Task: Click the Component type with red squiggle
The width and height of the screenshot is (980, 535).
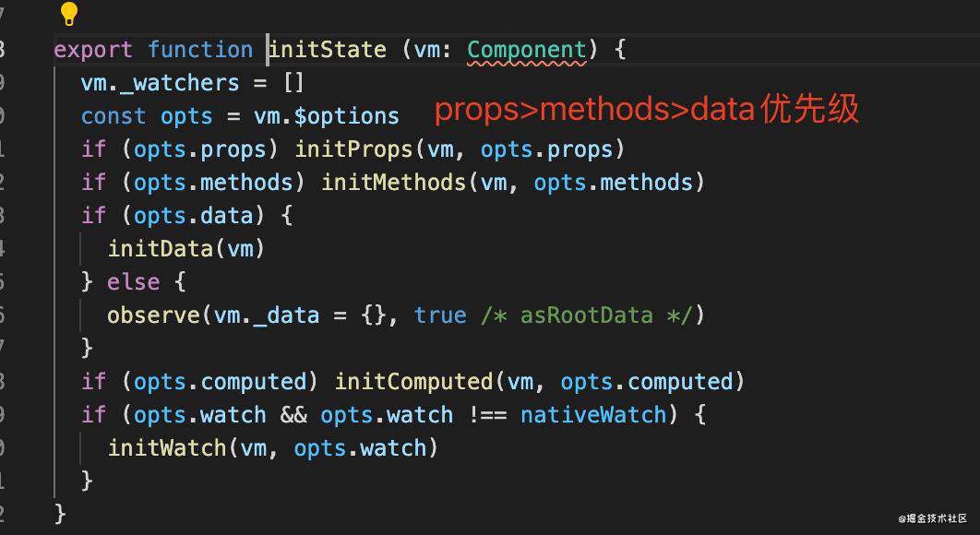Action: [526, 50]
